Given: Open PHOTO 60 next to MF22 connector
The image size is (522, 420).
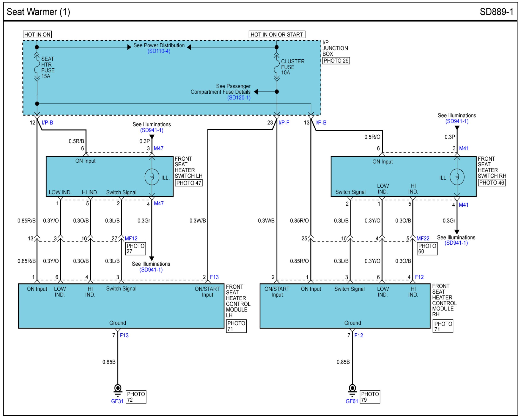Looking at the screenshot, I should 427,249.
